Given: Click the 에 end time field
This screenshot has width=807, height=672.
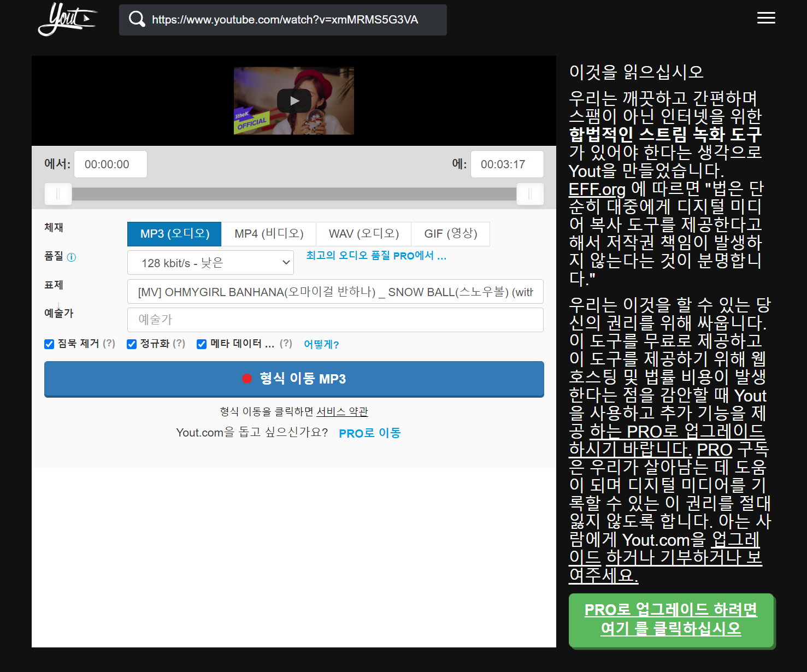Looking at the screenshot, I should (x=507, y=164).
